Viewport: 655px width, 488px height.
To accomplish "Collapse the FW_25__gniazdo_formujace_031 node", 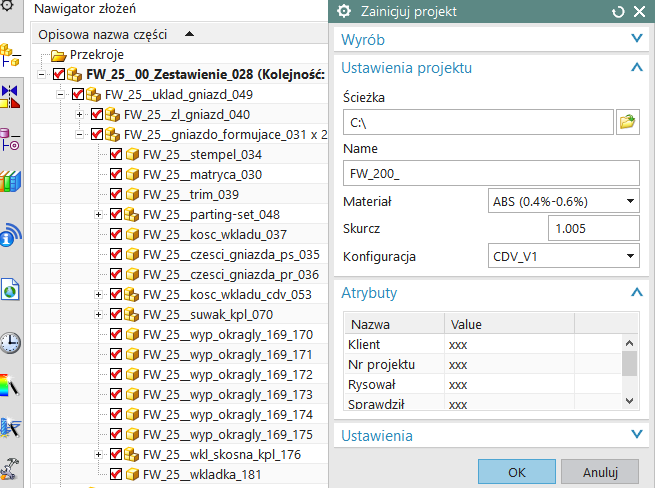I will pyautogui.click(x=79, y=135).
